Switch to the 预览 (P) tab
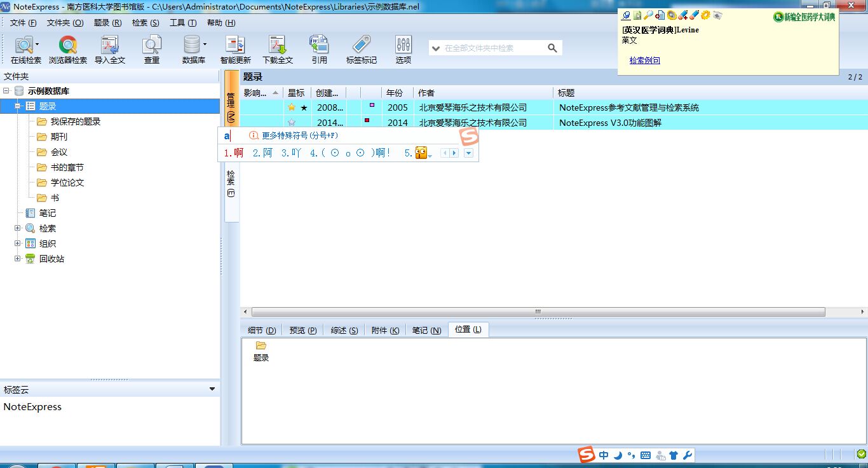Screen dimensions: 868x468 tap(303, 330)
